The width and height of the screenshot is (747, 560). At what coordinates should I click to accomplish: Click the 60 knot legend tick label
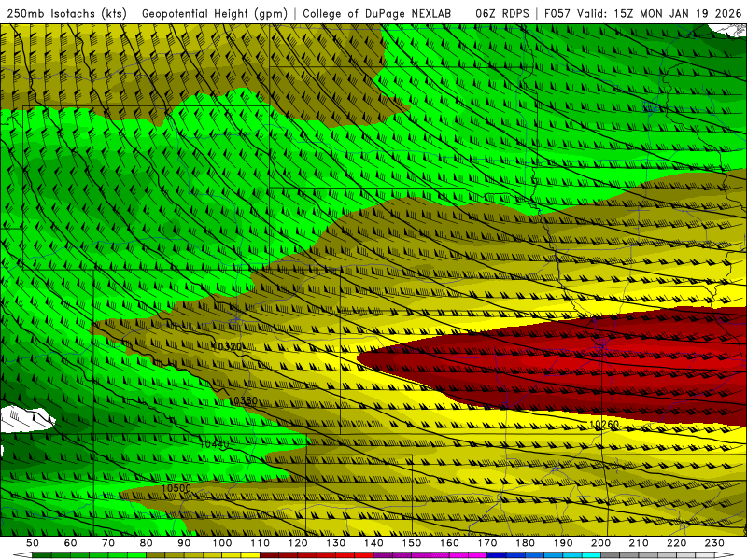pyautogui.click(x=71, y=543)
